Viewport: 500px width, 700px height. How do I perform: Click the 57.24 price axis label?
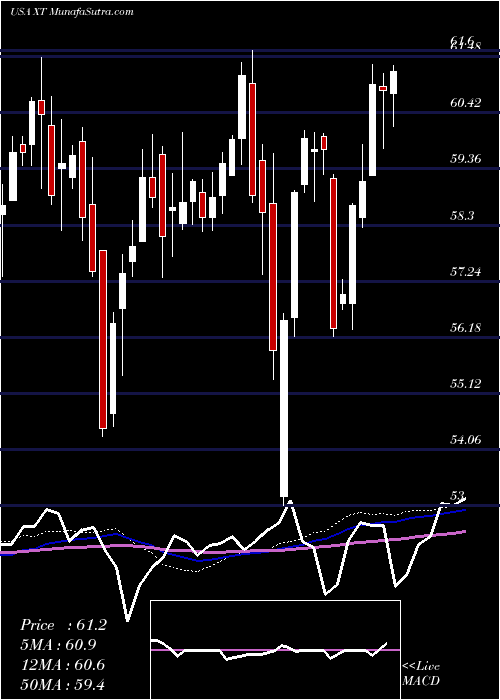[466, 271]
